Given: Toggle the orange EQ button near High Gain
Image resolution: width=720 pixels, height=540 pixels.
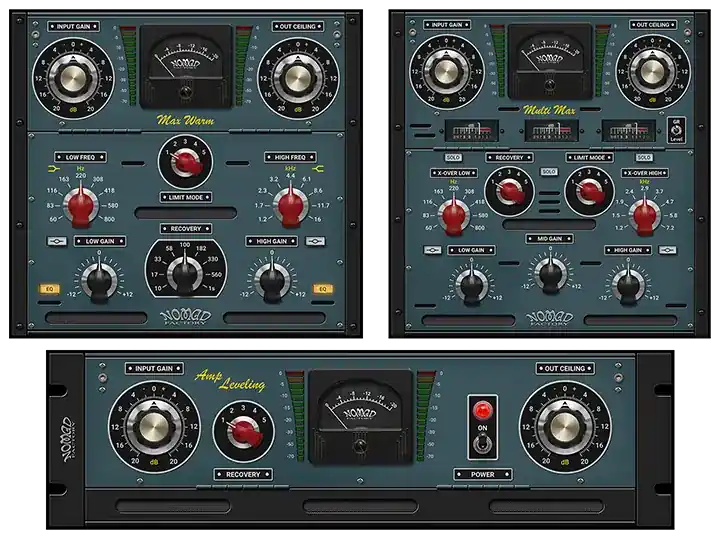Looking at the screenshot, I should pos(323,289).
